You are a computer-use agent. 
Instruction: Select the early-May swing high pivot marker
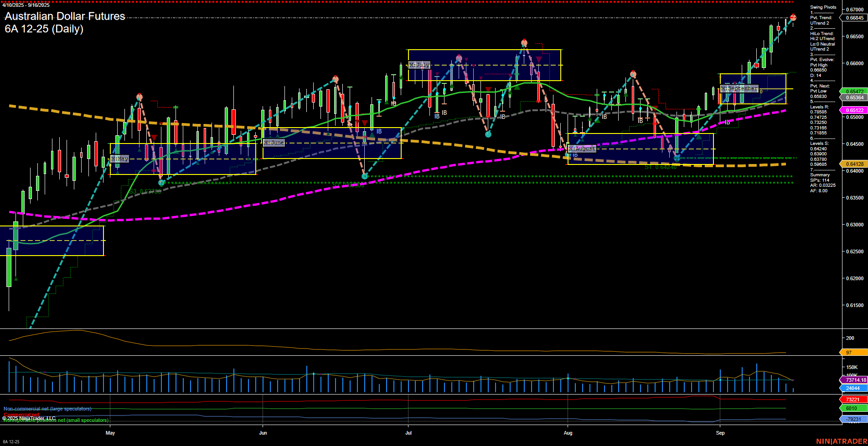pyautogui.click(x=139, y=97)
